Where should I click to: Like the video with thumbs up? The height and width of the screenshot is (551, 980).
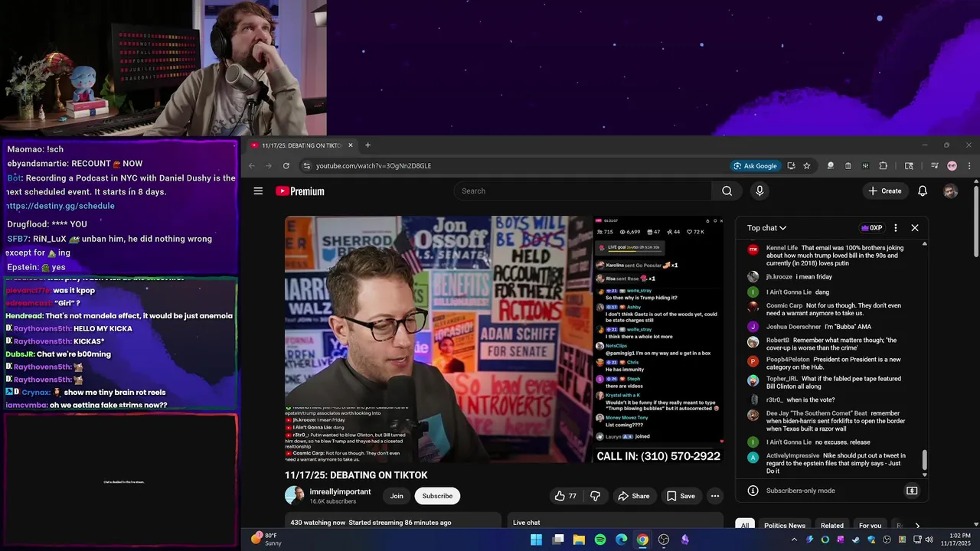[566, 496]
